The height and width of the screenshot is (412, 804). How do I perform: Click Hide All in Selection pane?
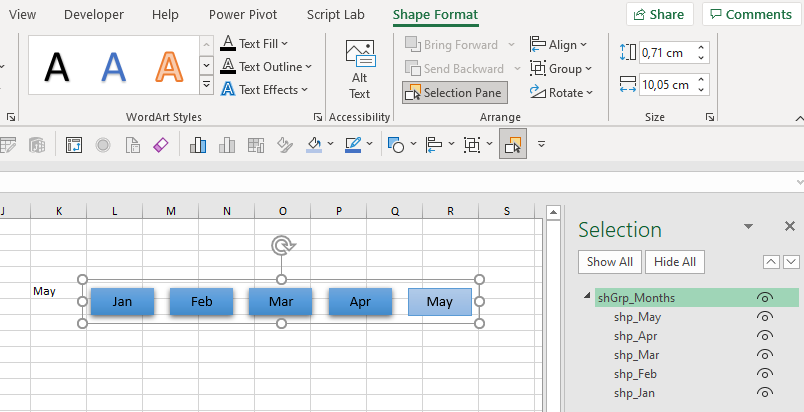pos(675,262)
